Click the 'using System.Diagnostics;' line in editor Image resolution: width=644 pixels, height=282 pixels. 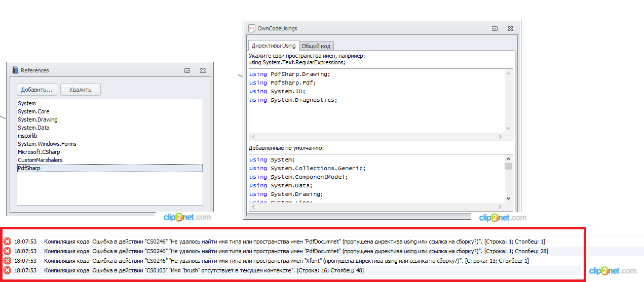tap(293, 100)
